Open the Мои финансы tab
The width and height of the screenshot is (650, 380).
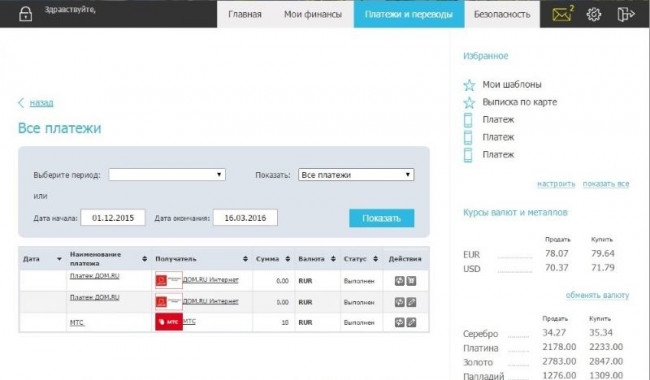313,15
